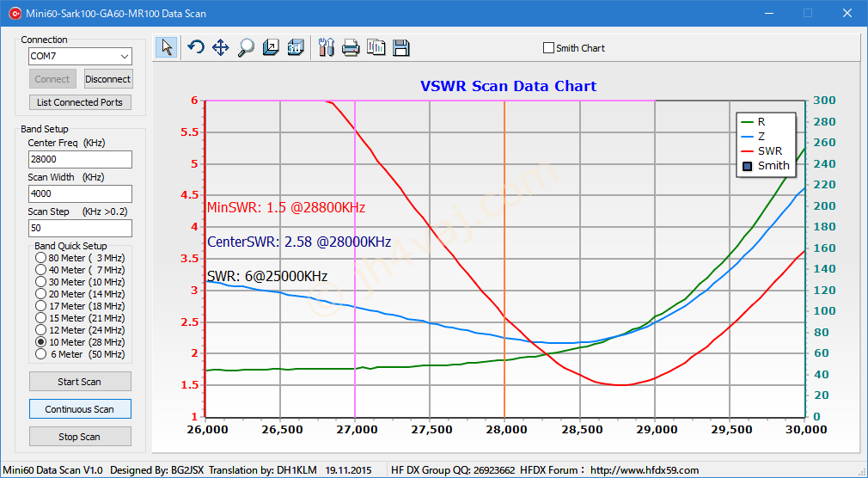Click Mini60 Data Scan V1.0 status text

pyautogui.click(x=53, y=470)
